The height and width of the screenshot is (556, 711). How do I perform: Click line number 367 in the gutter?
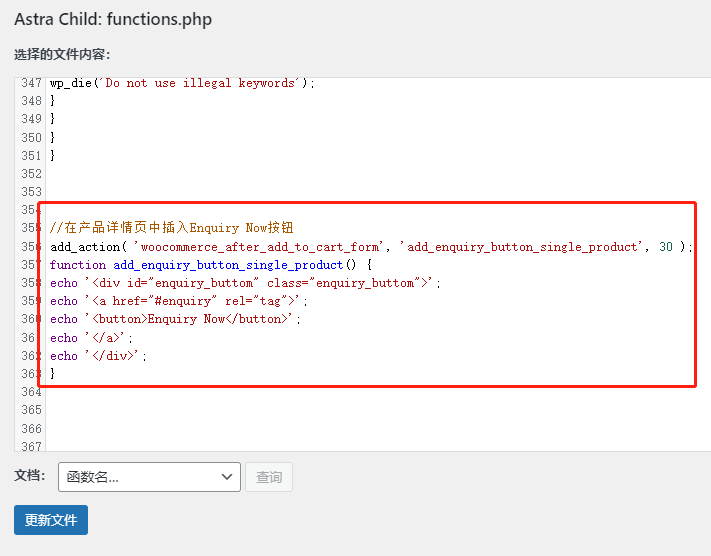(31, 446)
